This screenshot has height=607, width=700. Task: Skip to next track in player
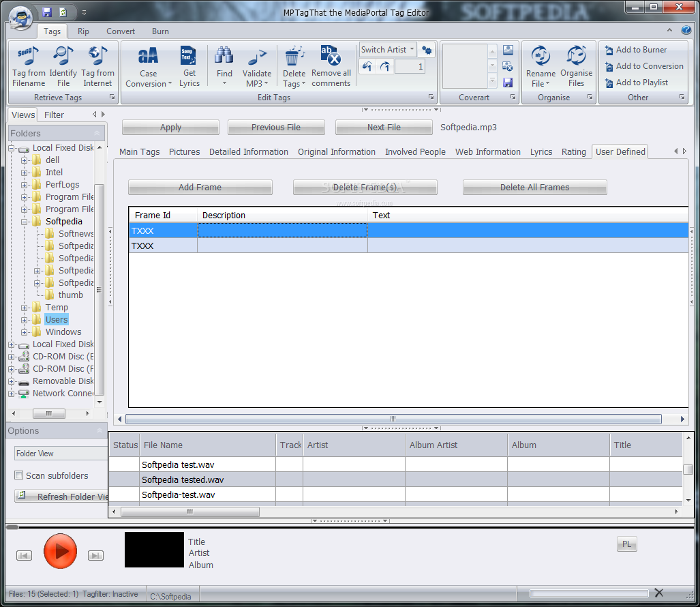tap(95, 555)
